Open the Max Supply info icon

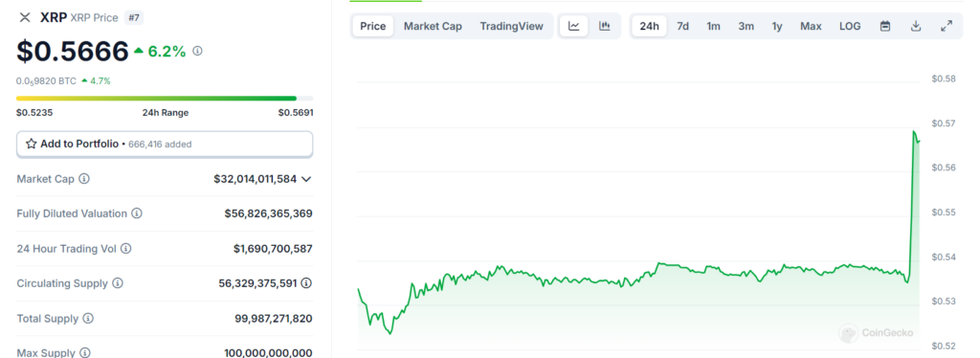point(84,353)
